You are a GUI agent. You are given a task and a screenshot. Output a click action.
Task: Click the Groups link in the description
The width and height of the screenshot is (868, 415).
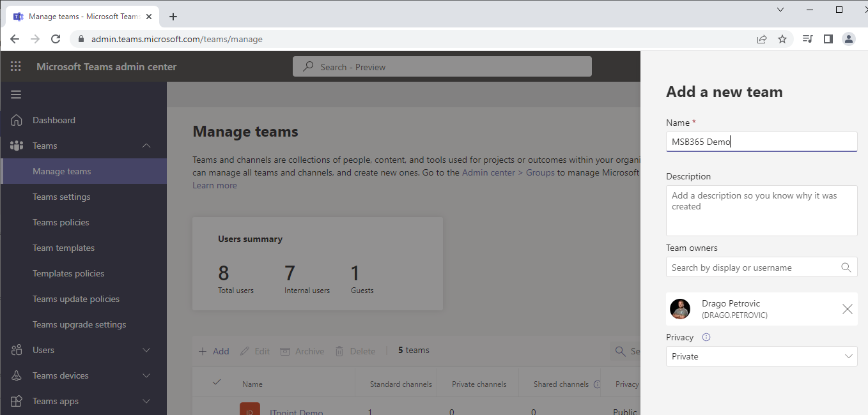coord(540,172)
